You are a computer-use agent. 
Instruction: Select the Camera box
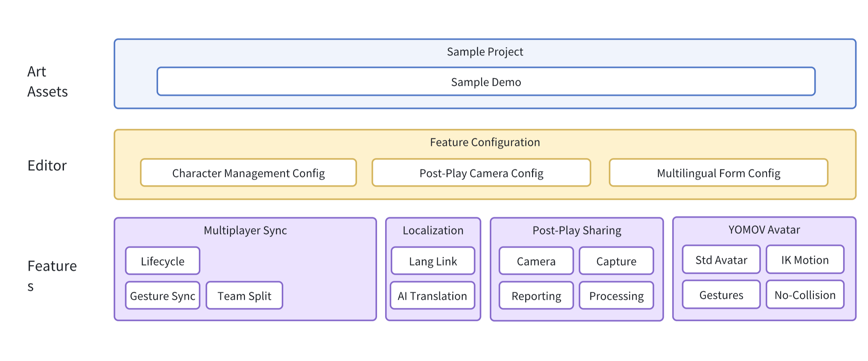point(536,261)
